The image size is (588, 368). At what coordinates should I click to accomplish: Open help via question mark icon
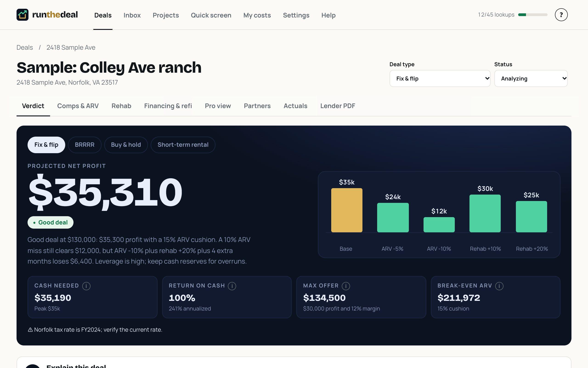click(x=561, y=15)
